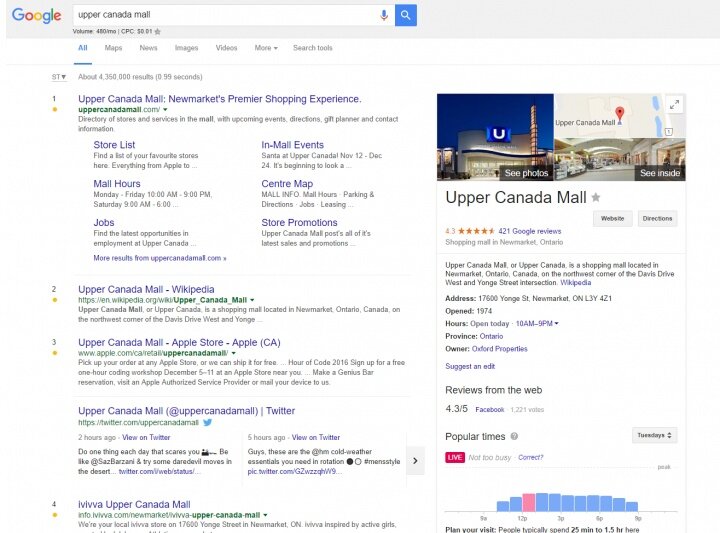Viewport: 720px width, 533px height.
Task: Click More results from uppercanadamall.com
Action: pyautogui.click(x=160, y=258)
